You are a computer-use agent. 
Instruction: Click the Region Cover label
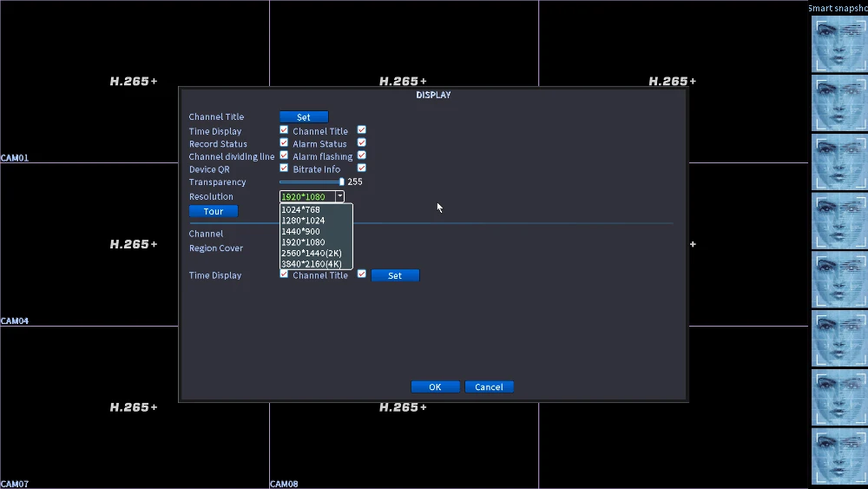point(216,248)
